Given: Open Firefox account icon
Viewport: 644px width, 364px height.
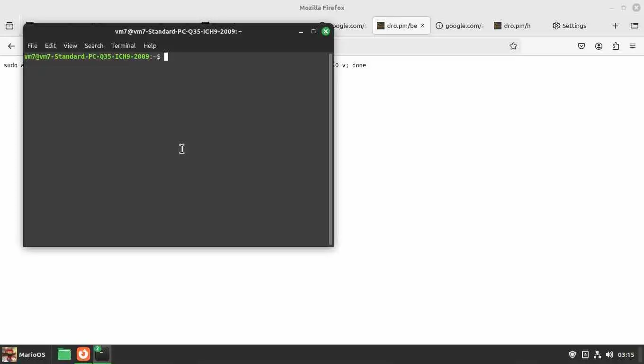Looking at the screenshot, I should coord(599,46).
